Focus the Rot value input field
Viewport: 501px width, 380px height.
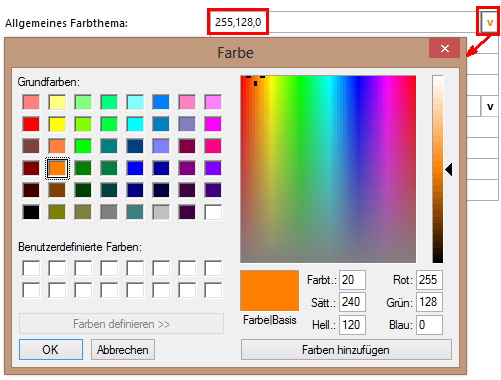tap(429, 280)
